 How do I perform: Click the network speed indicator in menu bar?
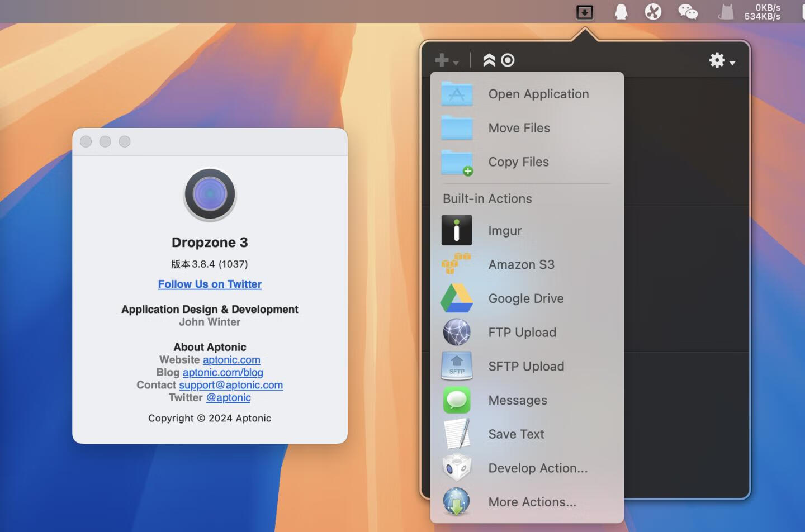tap(762, 12)
